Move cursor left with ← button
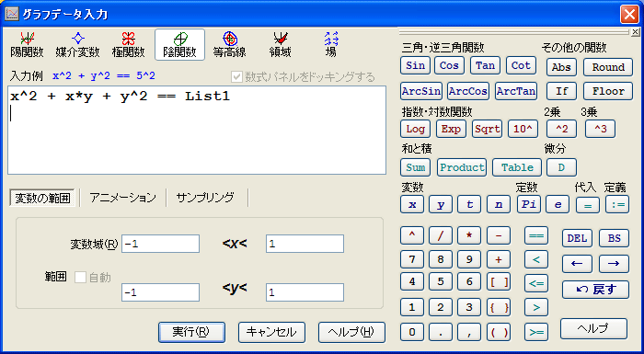 point(577,264)
